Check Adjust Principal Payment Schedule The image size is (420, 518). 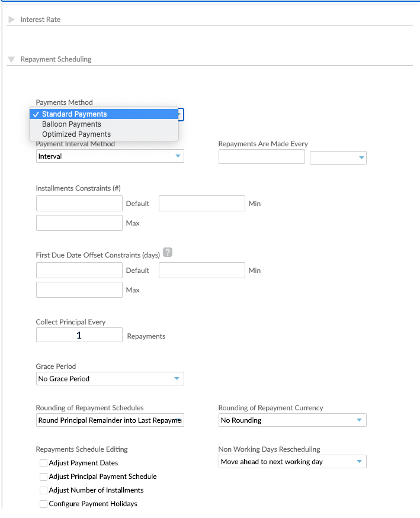pos(43,477)
